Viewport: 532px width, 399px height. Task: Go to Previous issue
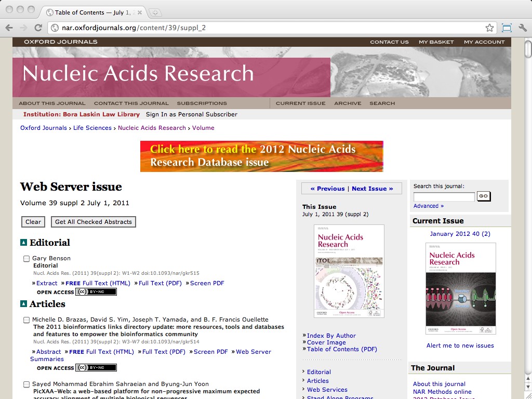(327, 189)
